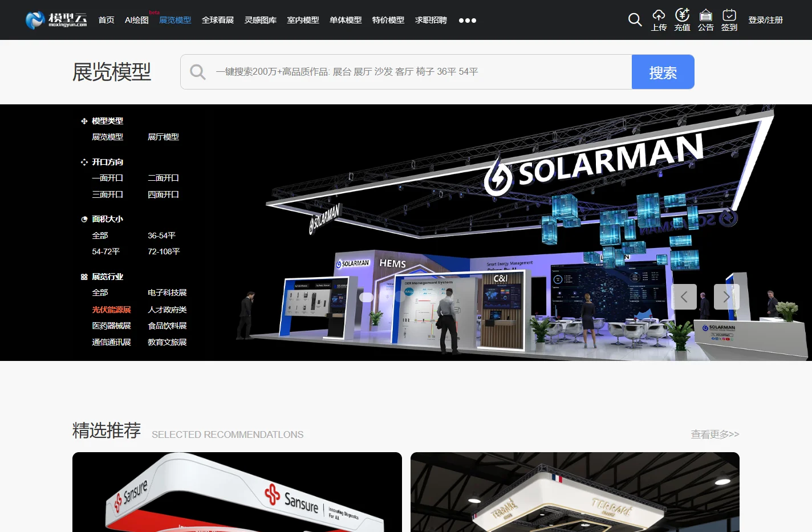
Task: Select 电子科技展 industry filter
Action: point(168,293)
